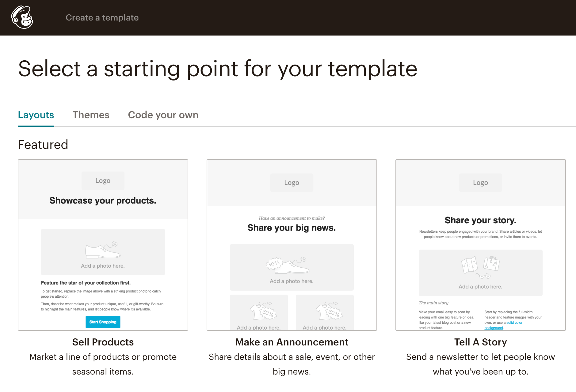Screen dimensions: 576x392
Task: Click the Share your big news heading
Action: [x=292, y=228]
